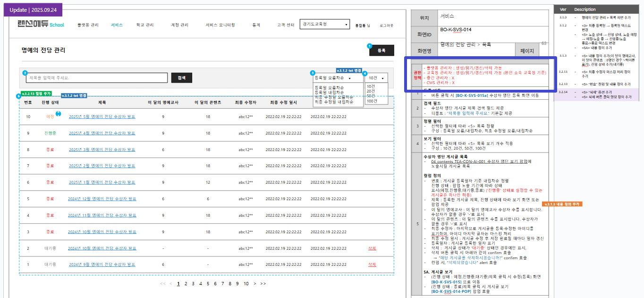Image resolution: width=644 pixels, height=298 pixels.
Task: Click the title search input field
Action: coord(97,78)
